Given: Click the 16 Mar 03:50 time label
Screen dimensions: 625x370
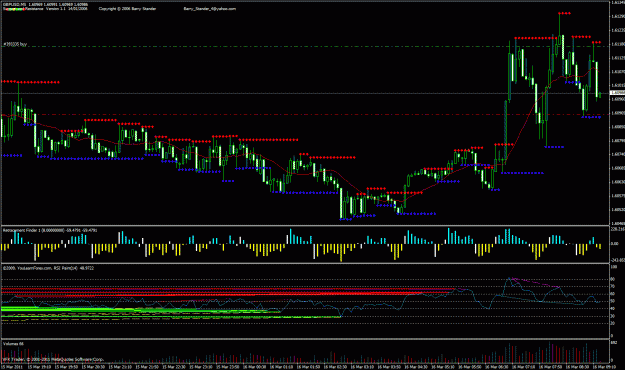Looking at the screenshot, I should pyautogui.click(x=389, y=367).
